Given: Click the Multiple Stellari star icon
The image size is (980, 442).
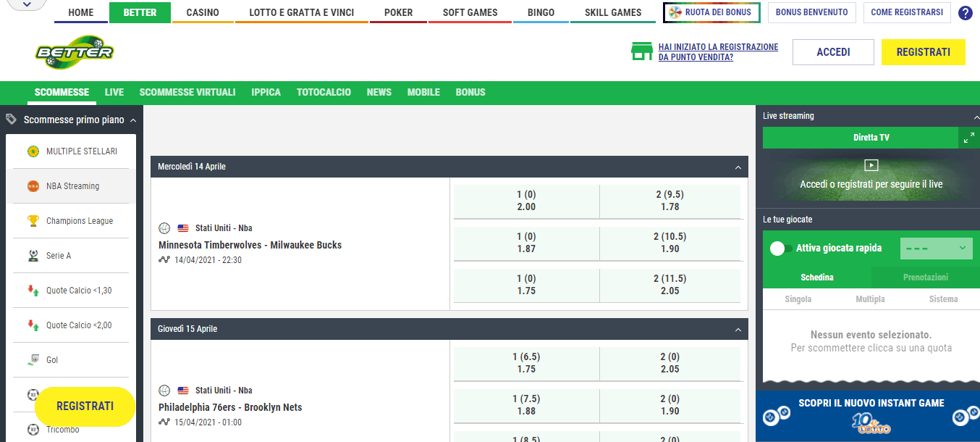Looking at the screenshot, I should tap(33, 151).
